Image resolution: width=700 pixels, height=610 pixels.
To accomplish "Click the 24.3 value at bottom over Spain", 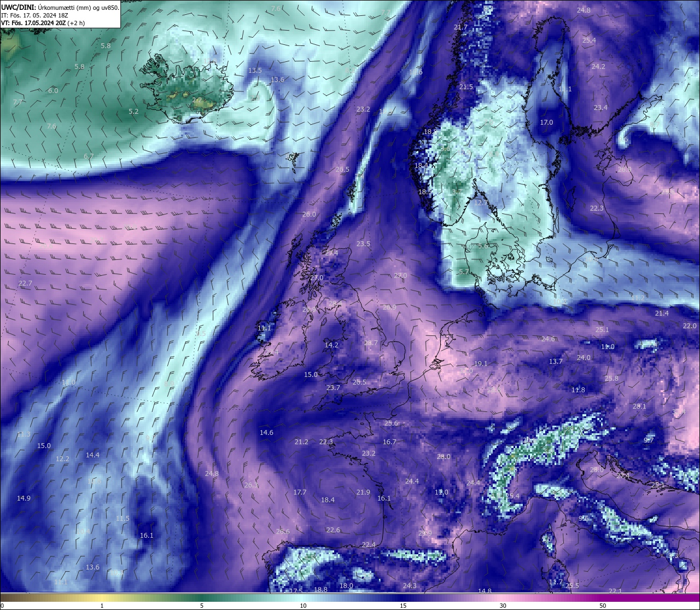I will (x=410, y=586).
